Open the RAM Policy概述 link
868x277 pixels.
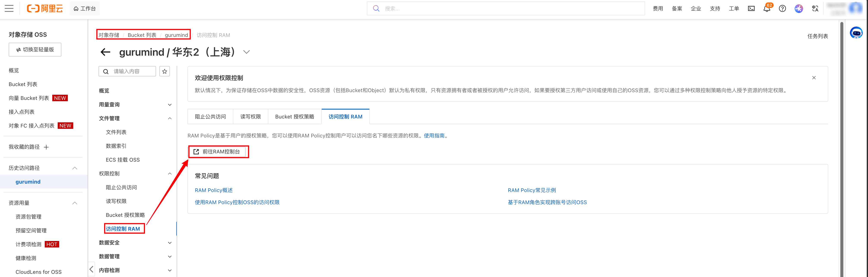coord(214,190)
